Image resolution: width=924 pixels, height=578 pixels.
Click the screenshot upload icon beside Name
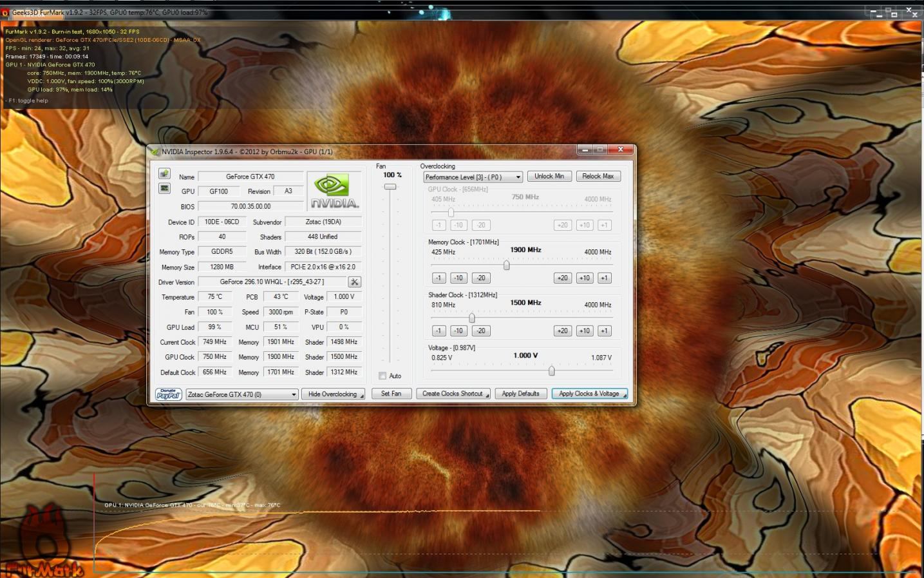(164, 173)
